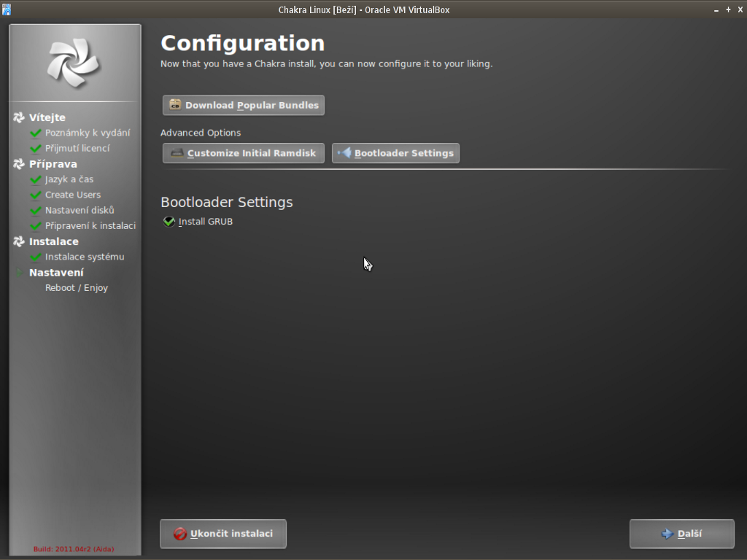The width and height of the screenshot is (747, 560).
Task: Select the Poznámky k vydání step
Action: point(88,133)
